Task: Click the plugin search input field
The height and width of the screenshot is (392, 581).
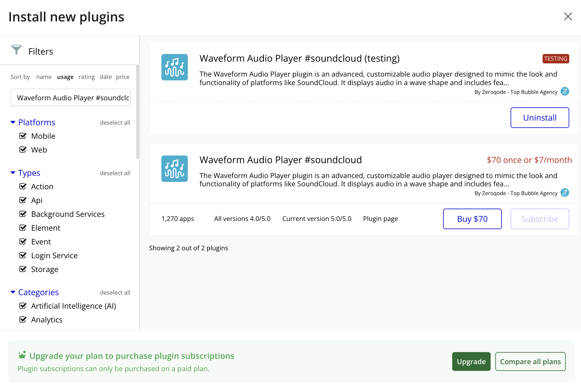Action: click(71, 98)
